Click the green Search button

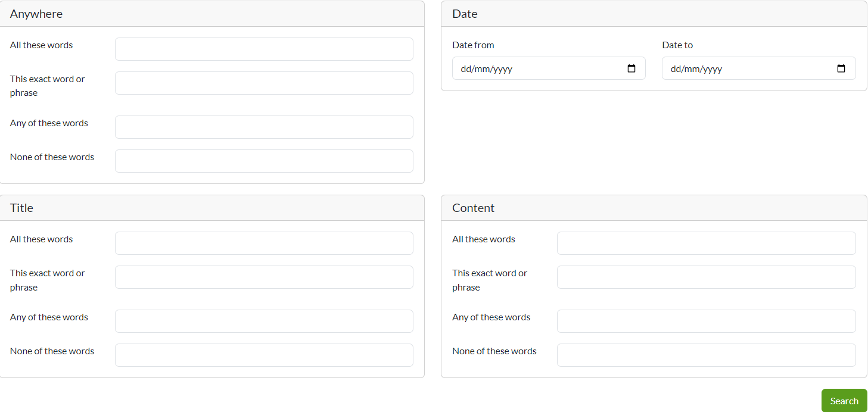[x=844, y=401]
